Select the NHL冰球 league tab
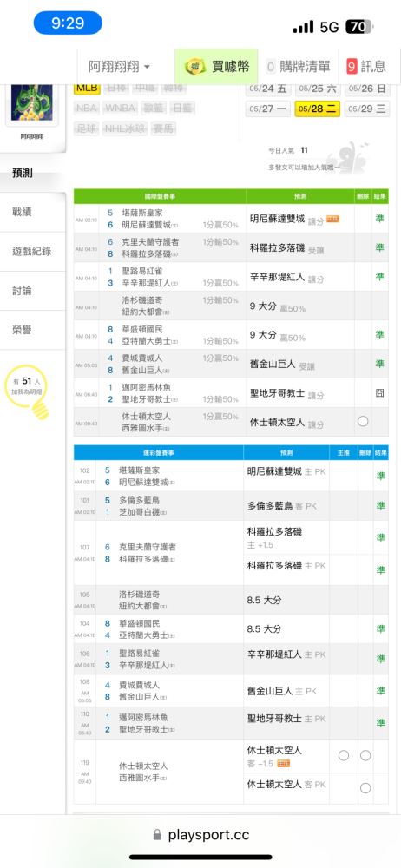Viewport: 401px width, 868px height. [125, 128]
